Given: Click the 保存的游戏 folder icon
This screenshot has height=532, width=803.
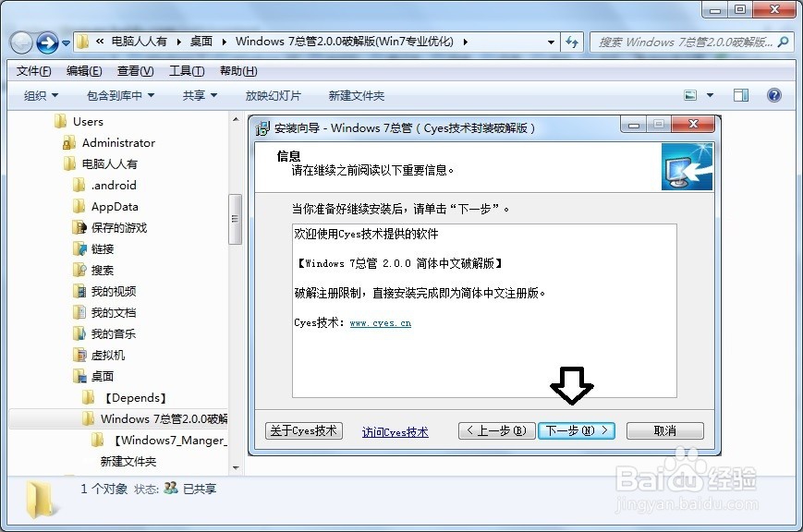Looking at the screenshot, I should pyautogui.click(x=79, y=228).
